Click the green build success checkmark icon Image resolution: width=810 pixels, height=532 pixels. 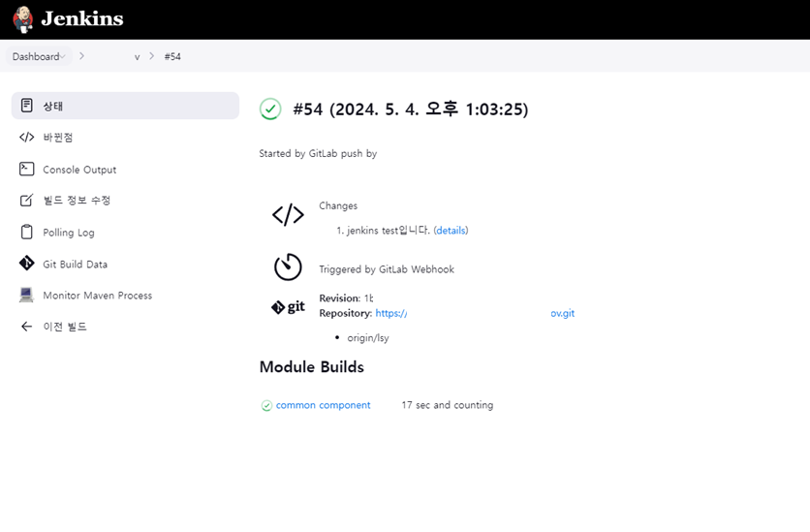pos(270,109)
